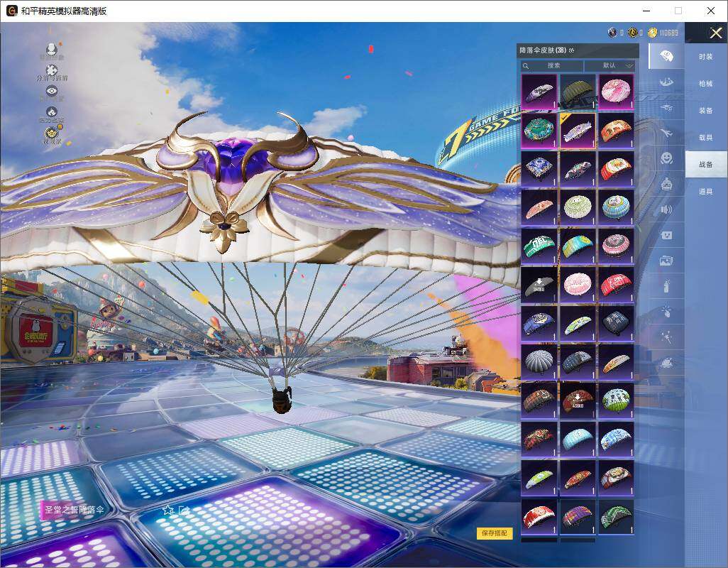Select the parachute skin category icon
Screen dimensions: 728x568
666,57
